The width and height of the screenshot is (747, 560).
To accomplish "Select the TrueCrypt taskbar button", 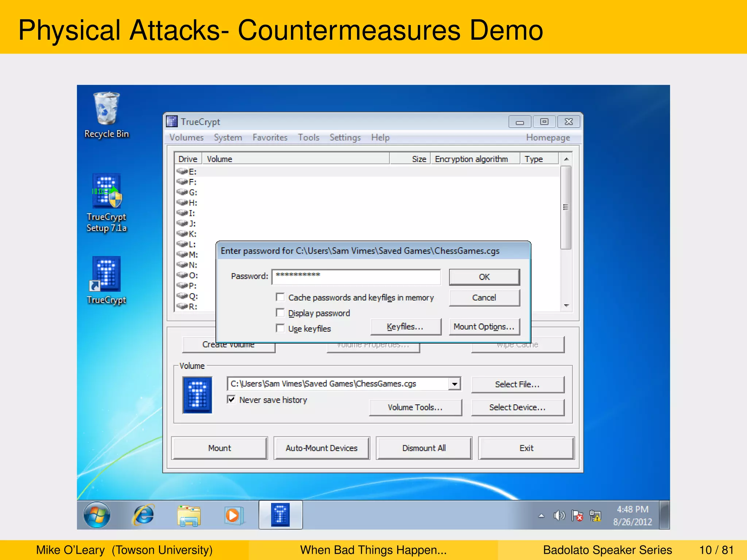I will point(280,515).
